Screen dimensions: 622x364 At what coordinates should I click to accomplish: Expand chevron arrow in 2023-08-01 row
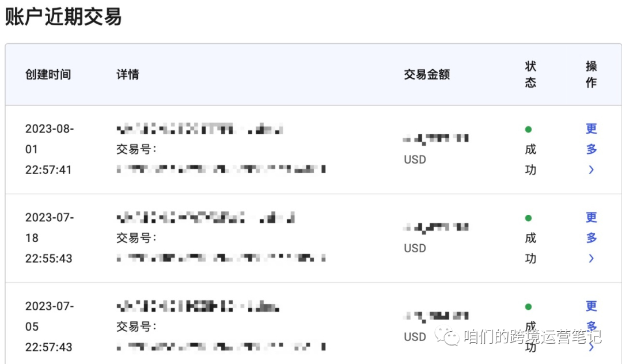tap(591, 170)
